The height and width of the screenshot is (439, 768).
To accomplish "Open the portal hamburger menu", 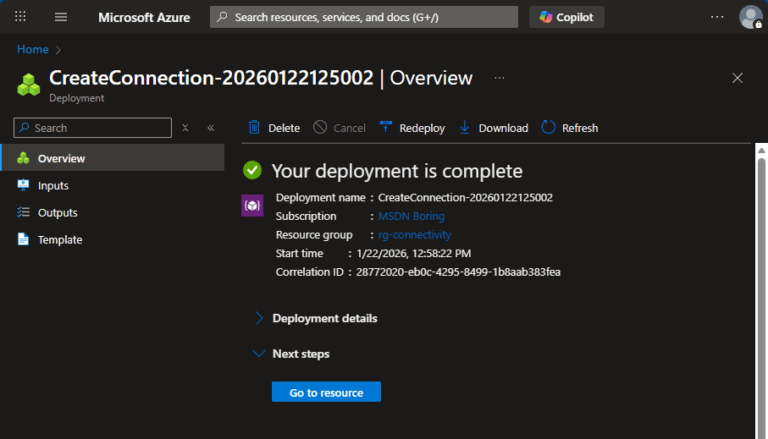I will point(61,17).
